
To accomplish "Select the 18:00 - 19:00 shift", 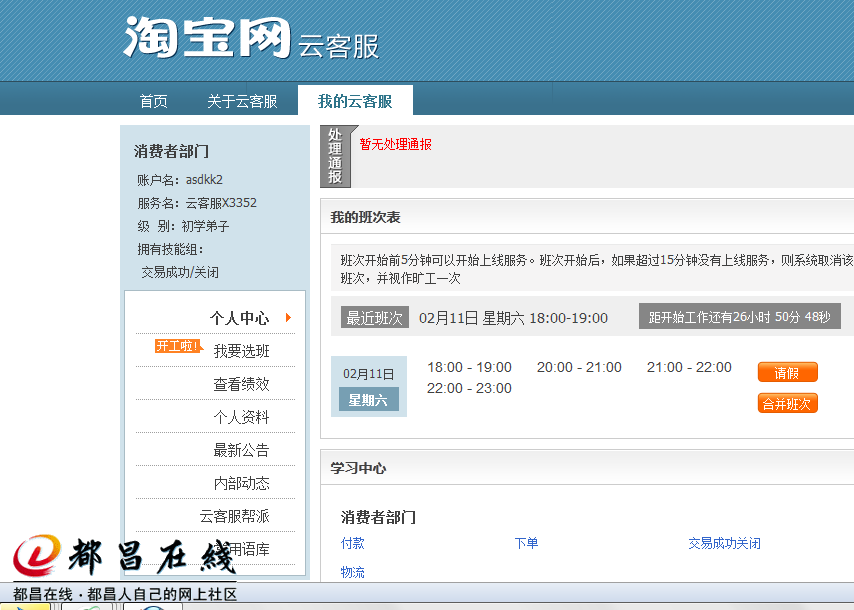I will click(469, 367).
